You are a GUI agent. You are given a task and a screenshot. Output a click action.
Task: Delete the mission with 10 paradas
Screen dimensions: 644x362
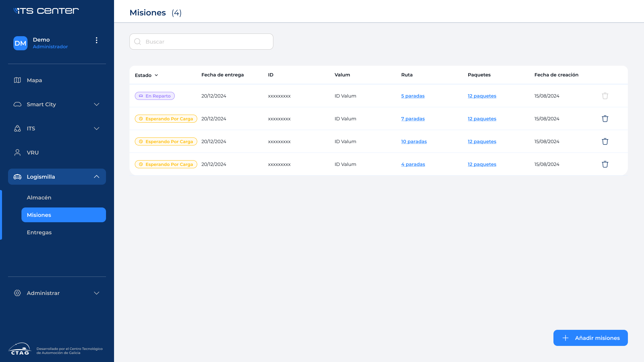coord(605,141)
